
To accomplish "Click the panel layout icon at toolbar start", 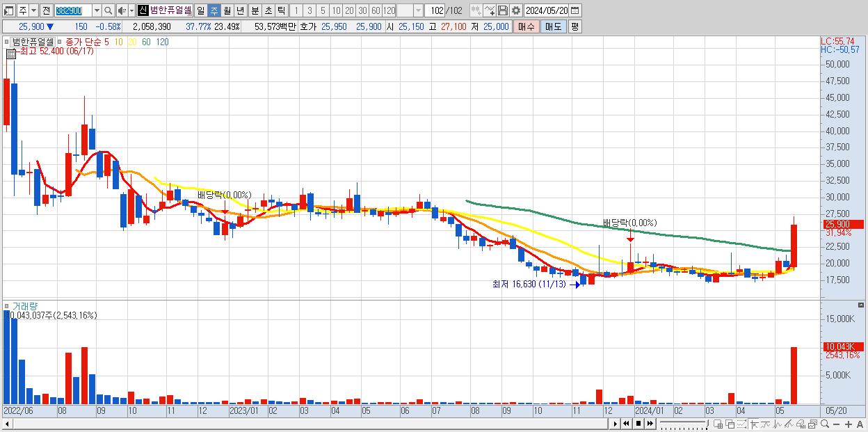I will click(x=9, y=10).
